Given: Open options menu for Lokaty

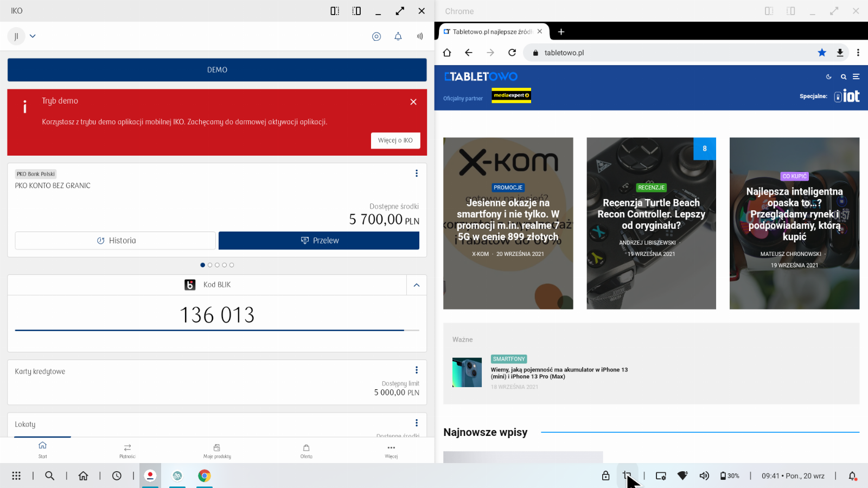Looking at the screenshot, I should point(417,423).
